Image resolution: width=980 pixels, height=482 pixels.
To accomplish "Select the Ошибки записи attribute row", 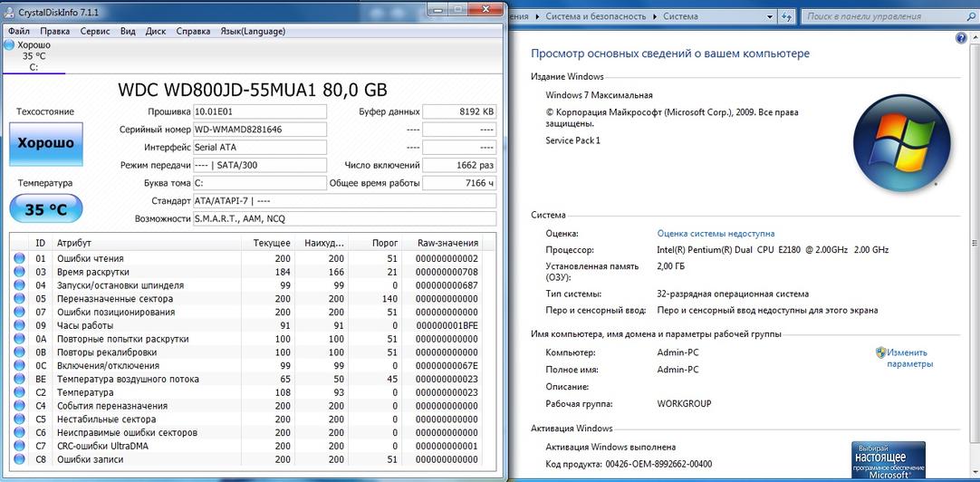I will point(247,459).
